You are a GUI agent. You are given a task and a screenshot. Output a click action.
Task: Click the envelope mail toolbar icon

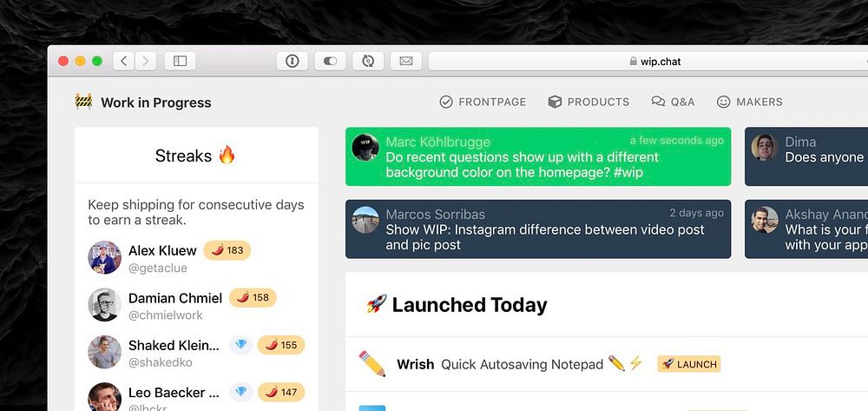pyautogui.click(x=405, y=61)
